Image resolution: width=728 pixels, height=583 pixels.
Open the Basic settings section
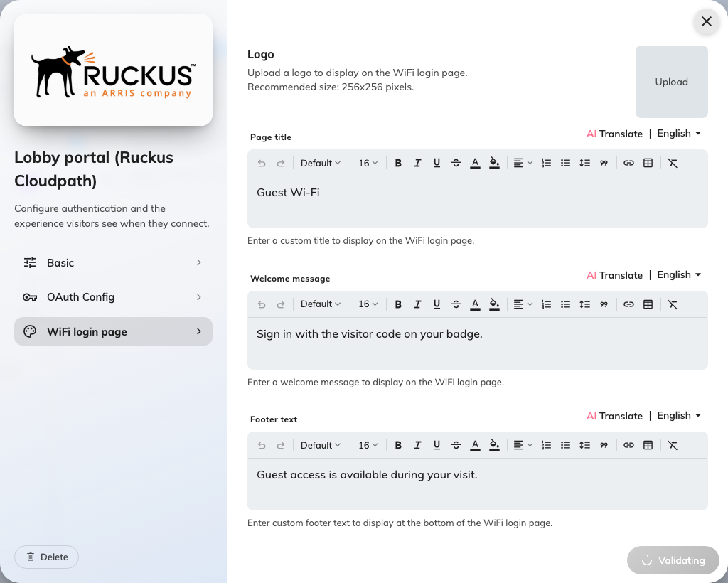pyautogui.click(x=113, y=263)
